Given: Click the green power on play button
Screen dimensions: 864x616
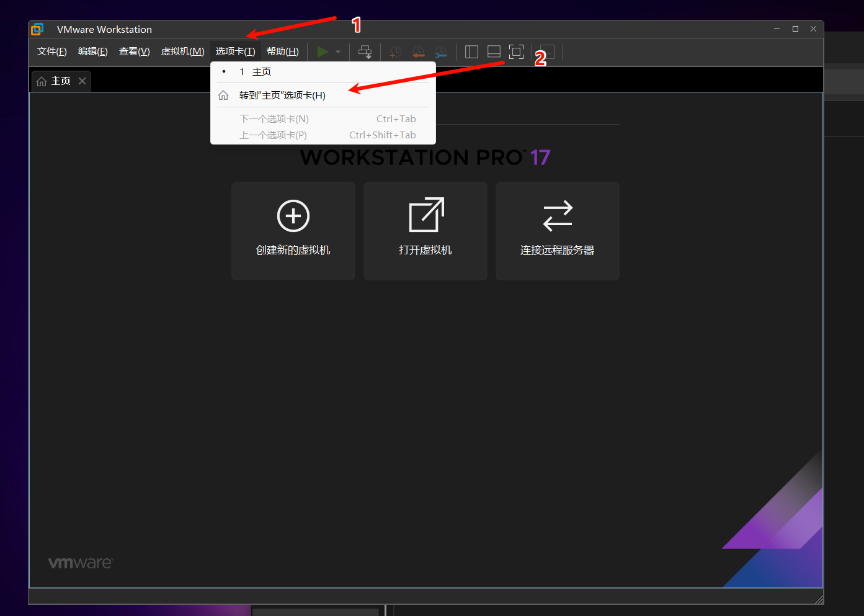Looking at the screenshot, I should pyautogui.click(x=323, y=51).
